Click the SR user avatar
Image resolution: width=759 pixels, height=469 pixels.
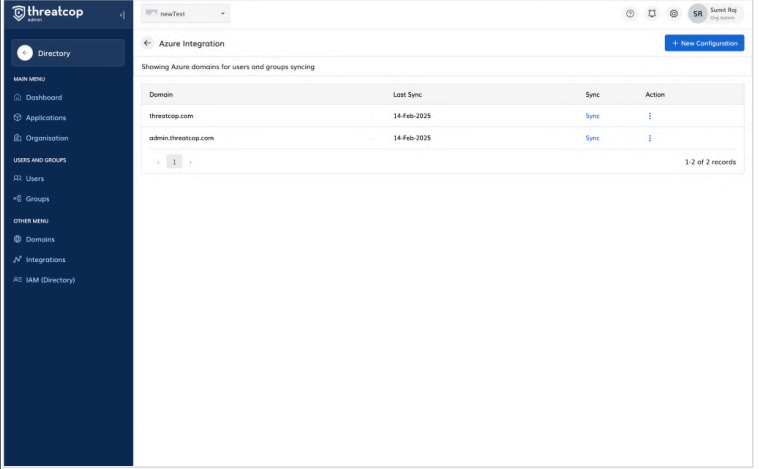[x=698, y=14]
